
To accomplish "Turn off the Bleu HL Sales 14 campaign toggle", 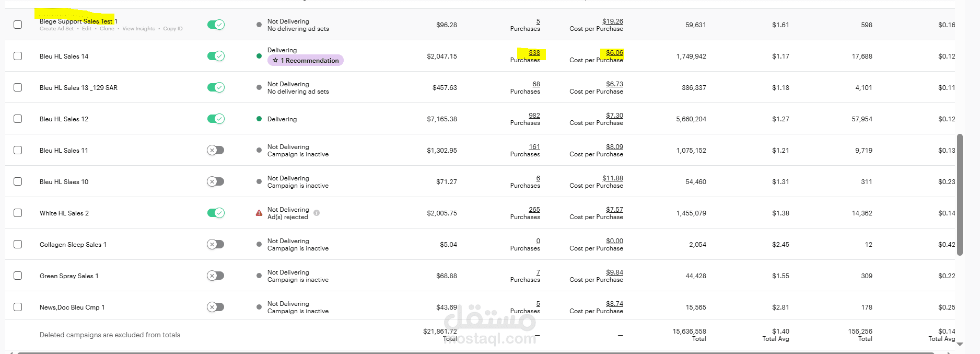I will point(216,56).
